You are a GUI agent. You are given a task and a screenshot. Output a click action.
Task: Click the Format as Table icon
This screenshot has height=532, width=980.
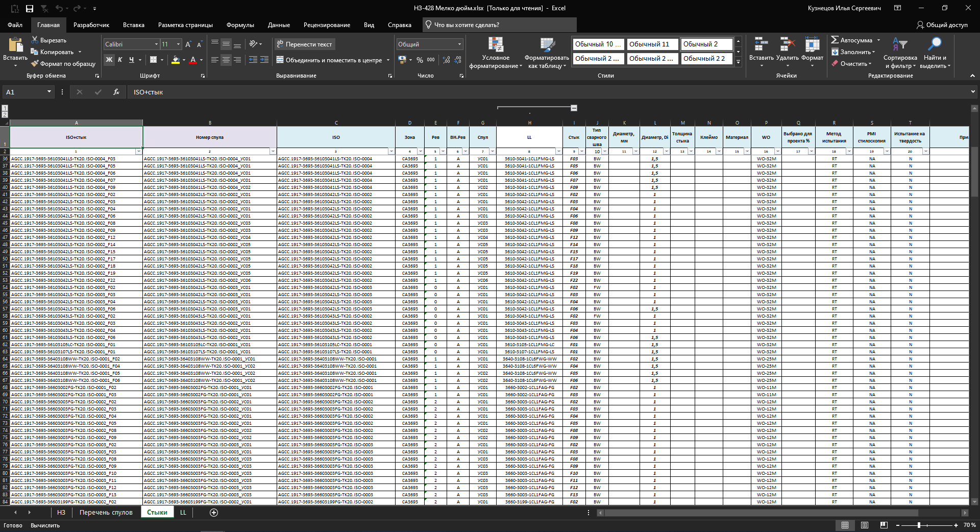pos(547,46)
